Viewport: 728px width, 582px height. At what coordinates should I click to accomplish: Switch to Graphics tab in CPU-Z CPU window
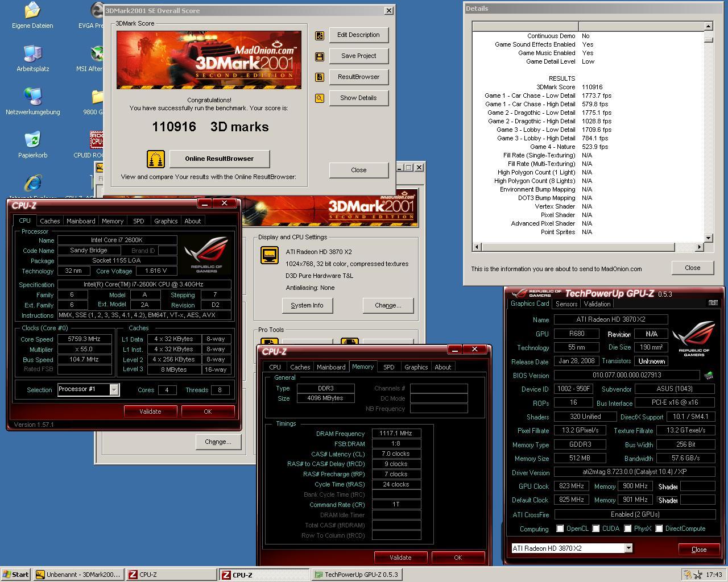pos(166,221)
